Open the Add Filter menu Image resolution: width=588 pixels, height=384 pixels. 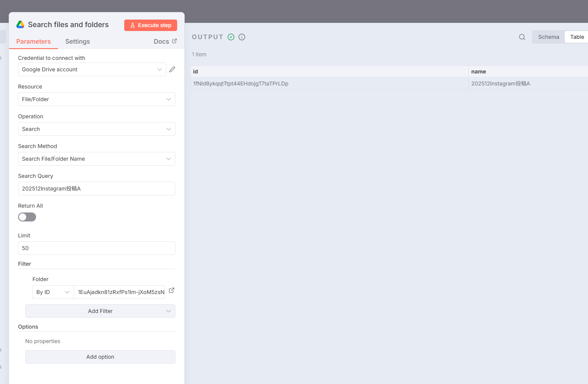[100, 311]
